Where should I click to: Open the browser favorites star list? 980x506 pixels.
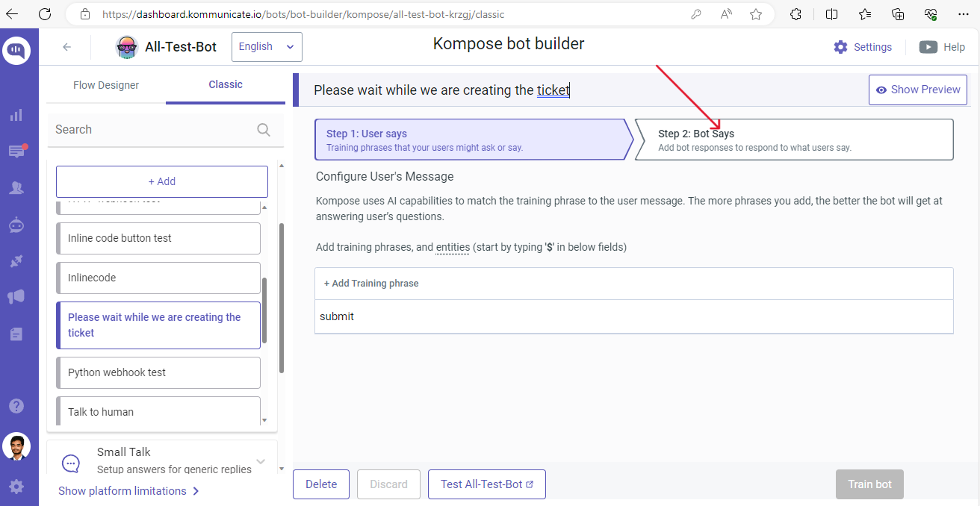pyautogui.click(x=864, y=14)
